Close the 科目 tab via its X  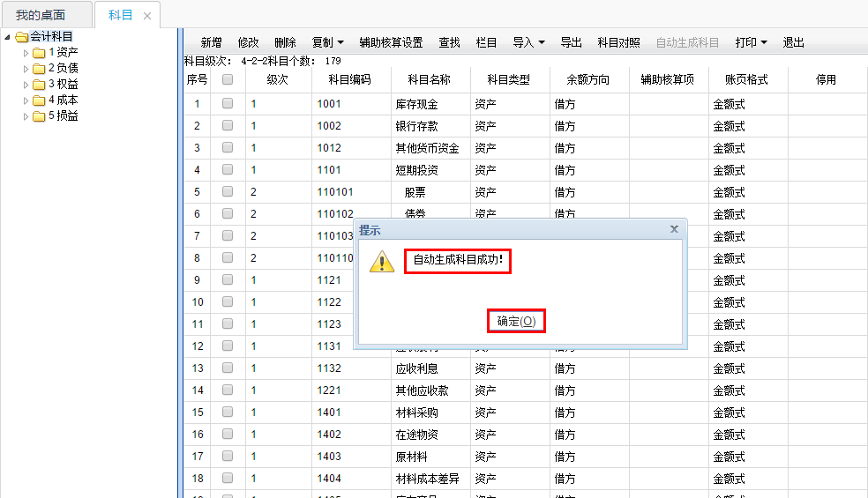146,16
